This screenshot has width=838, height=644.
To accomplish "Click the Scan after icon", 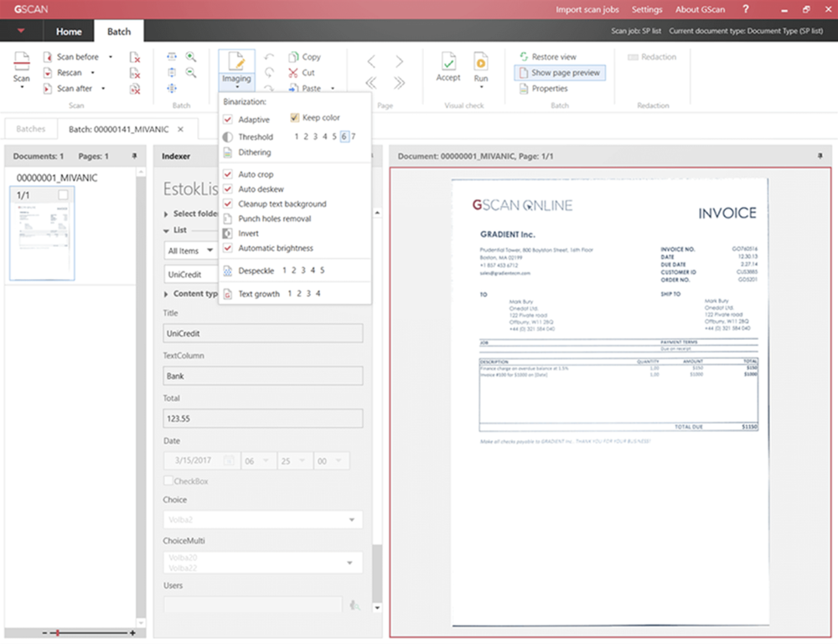I will (x=48, y=89).
